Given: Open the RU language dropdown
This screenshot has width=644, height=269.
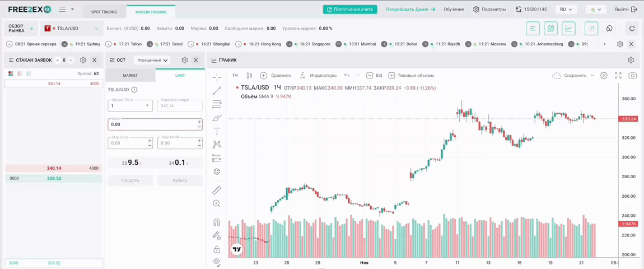Looking at the screenshot, I should 566,10.
